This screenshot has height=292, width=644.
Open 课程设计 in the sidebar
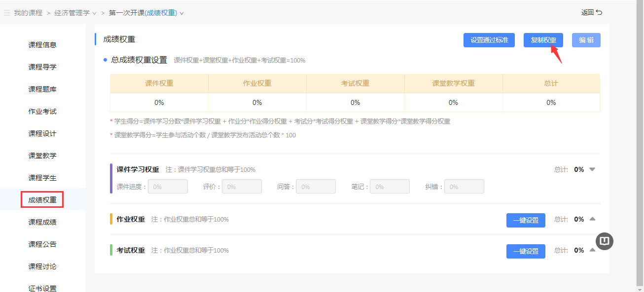(42, 133)
